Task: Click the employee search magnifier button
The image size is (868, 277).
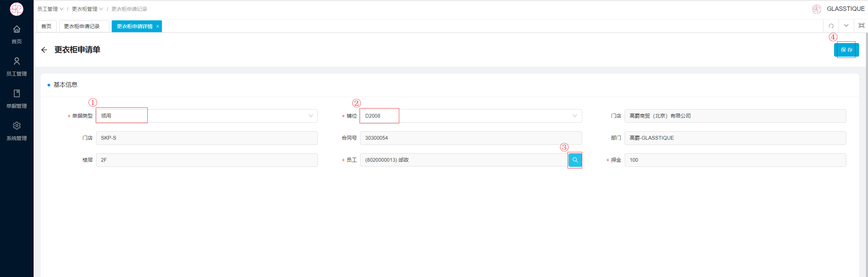Action: coord(575,160)
